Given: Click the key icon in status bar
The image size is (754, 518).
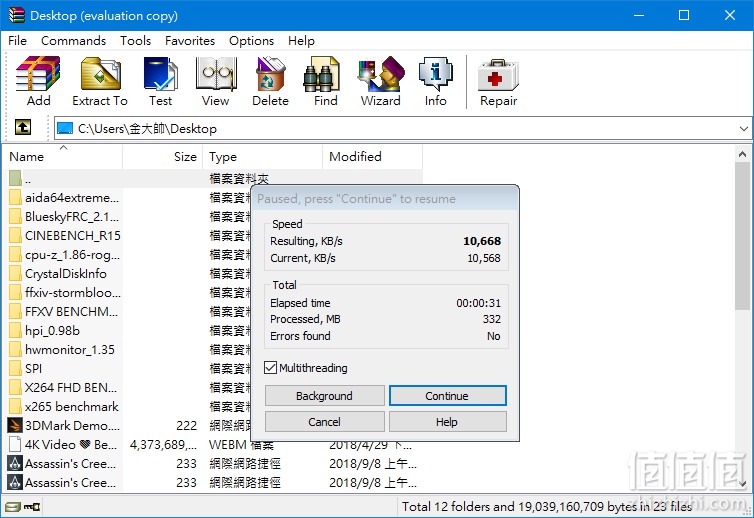Looking at the screenshot, I should click(32, 506).
